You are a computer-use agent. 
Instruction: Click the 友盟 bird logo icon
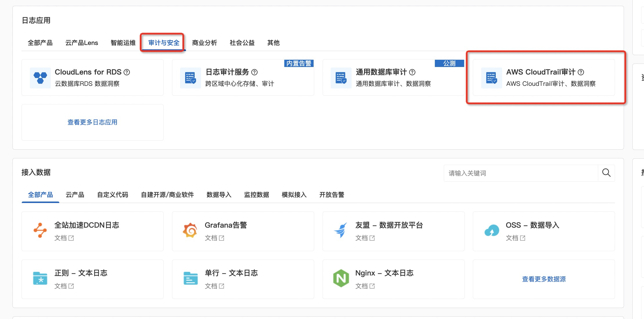pos(341,231)
